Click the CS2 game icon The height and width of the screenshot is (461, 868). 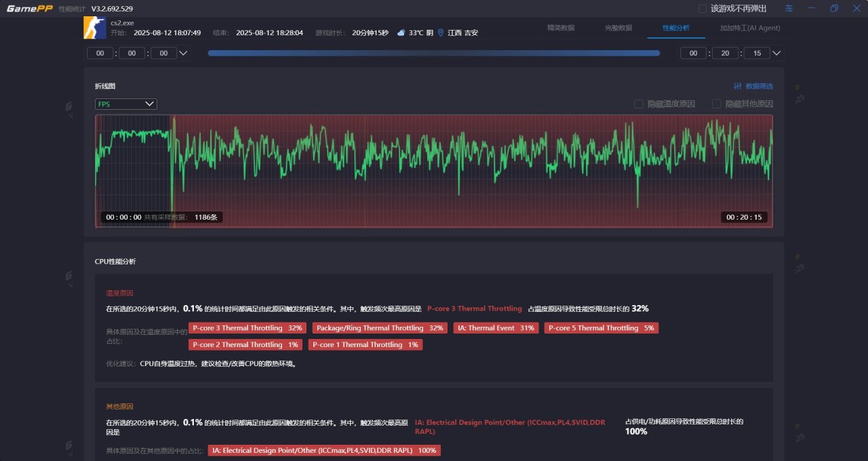click(94, 28)
